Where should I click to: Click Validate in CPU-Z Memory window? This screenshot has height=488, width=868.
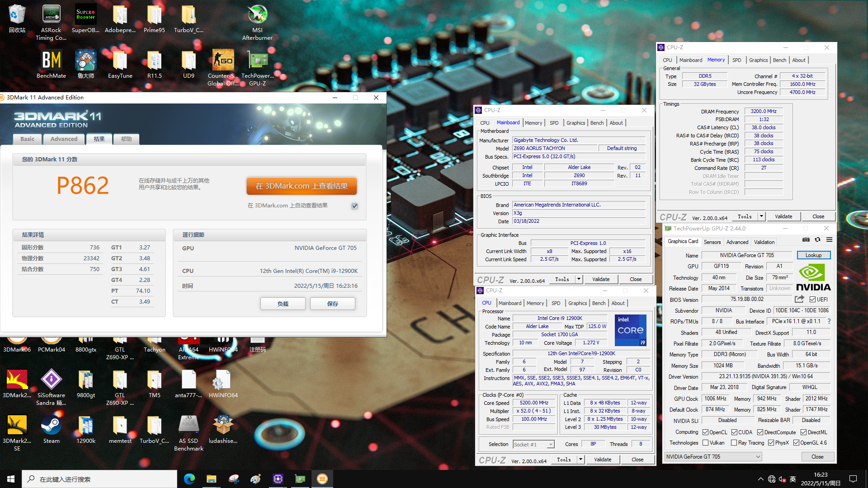[x=783, y=216]
